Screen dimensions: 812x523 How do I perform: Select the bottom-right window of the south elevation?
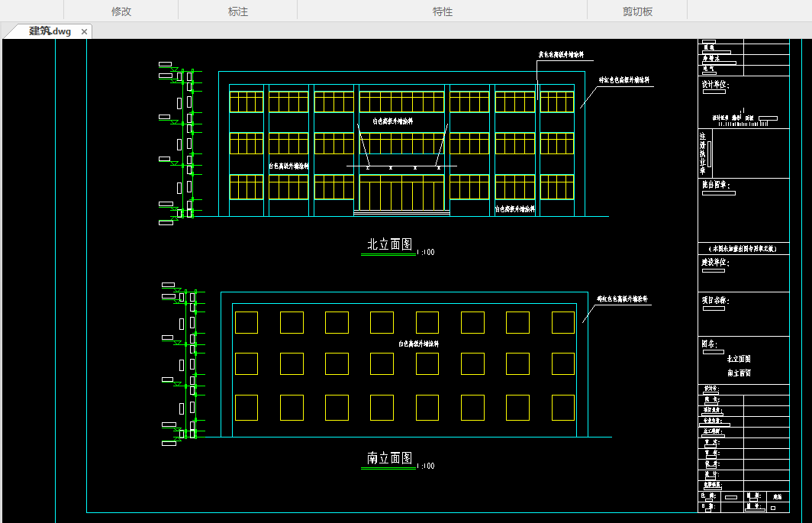click(563, 408)
